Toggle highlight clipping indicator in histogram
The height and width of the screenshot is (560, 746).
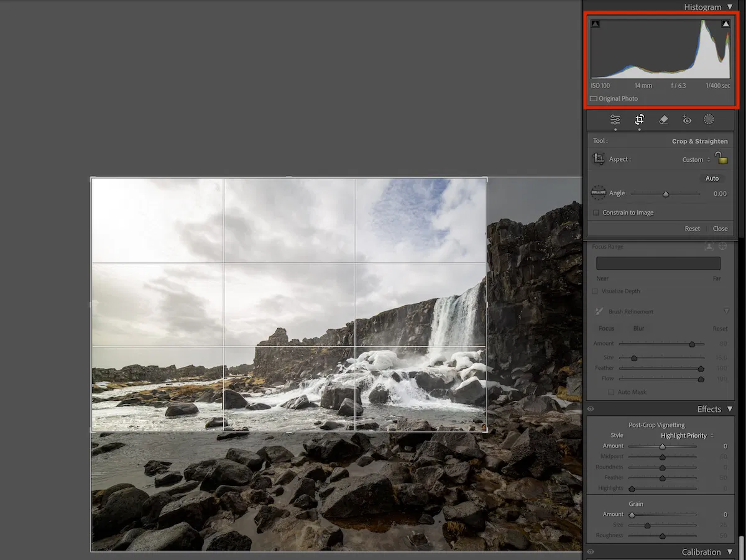point(725,24)
